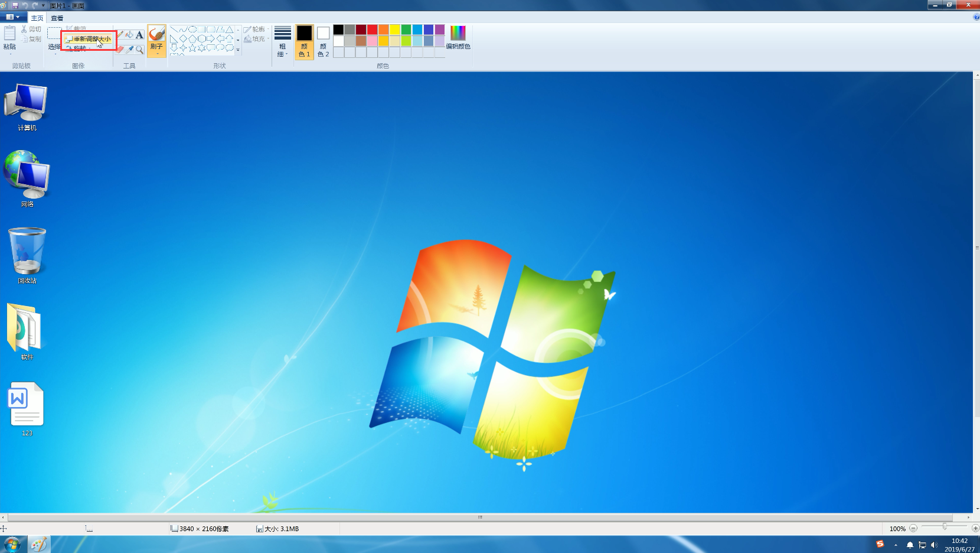
Task: Select the Pencil tool
Action: [120, 34]
